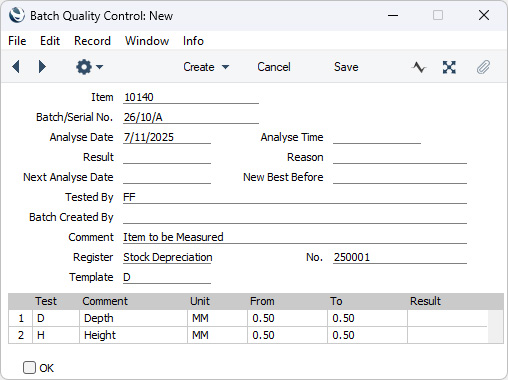Open the gear operations menu
The width and height of the screenshot is (508, 380).
[84, 67]
